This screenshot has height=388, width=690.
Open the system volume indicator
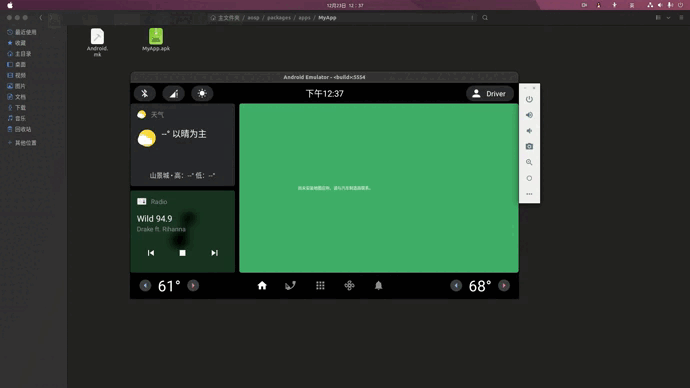pyautogui.click(x=660, y=5)
